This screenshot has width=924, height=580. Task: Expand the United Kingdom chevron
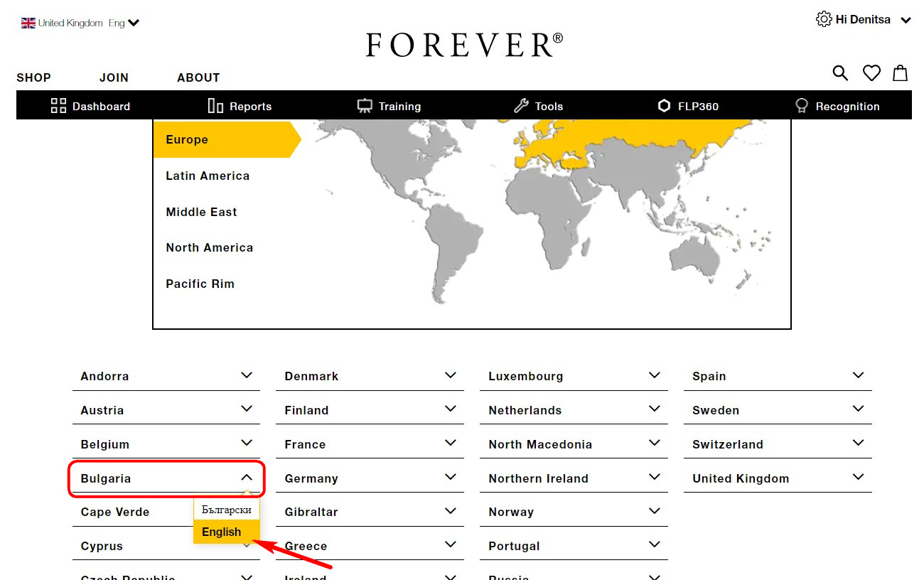click(x=858, y=477)
